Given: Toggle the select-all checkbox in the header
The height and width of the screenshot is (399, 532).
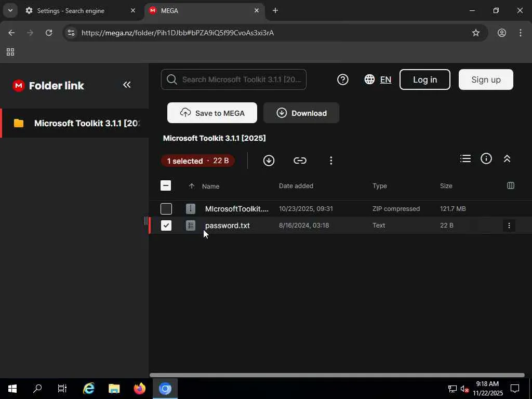Looking at the screenshot, I should (166, 185).
